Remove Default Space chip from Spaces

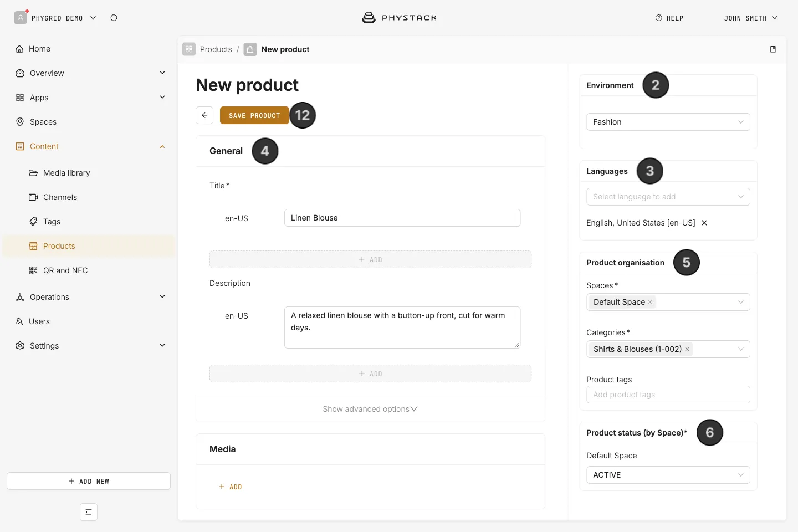651,302
